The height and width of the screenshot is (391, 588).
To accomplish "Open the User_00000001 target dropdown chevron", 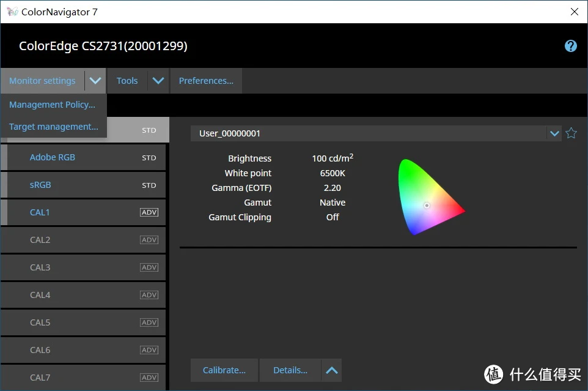I will point(554,133).
